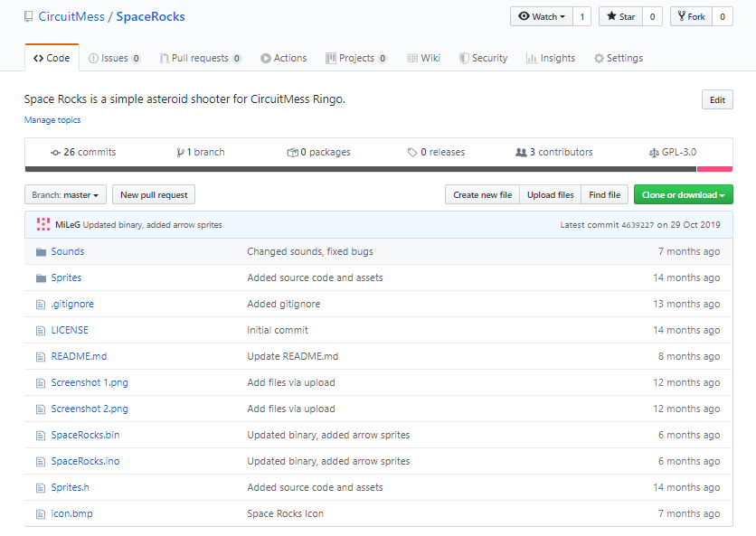The width and height of the screenshot is (756, 536).
Task: Click New pull request button
Action: (x=154, y=194)
